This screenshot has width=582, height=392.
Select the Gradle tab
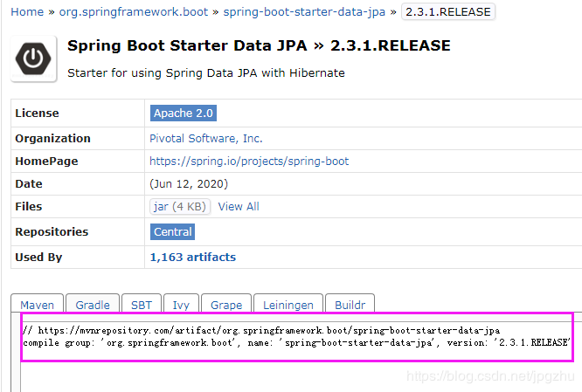click(93, 305)
